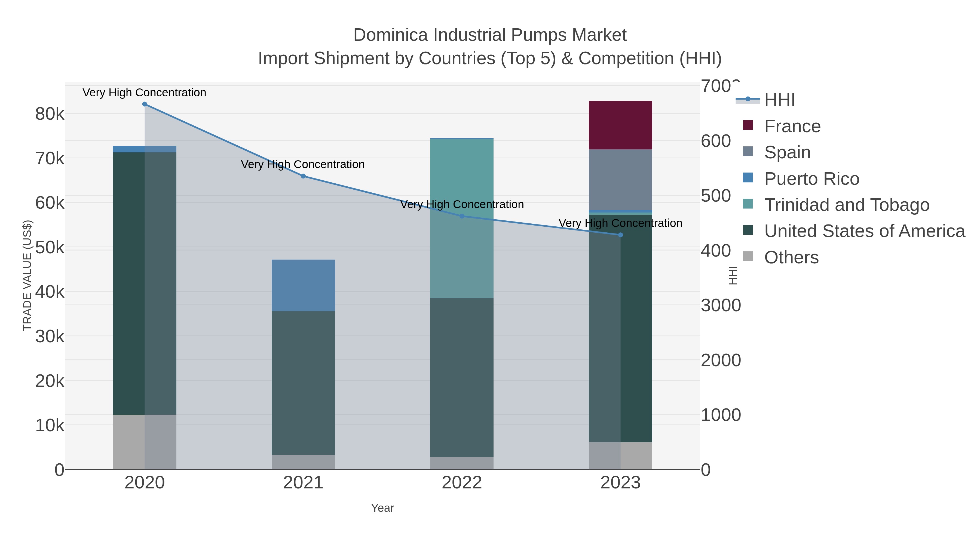Screen dimensions: 980x551
Task: Toggle the United States of America legend entry
Action: click(854, 231)
